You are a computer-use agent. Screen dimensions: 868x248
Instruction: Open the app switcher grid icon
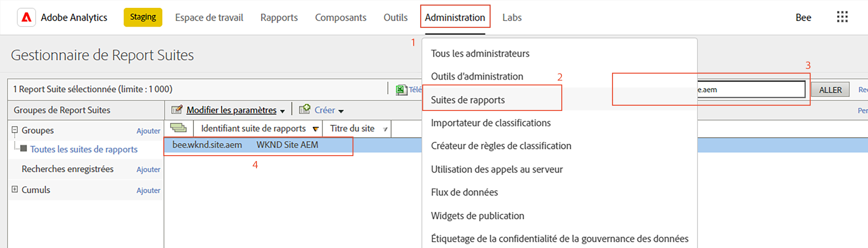click(x=842, y=17)
